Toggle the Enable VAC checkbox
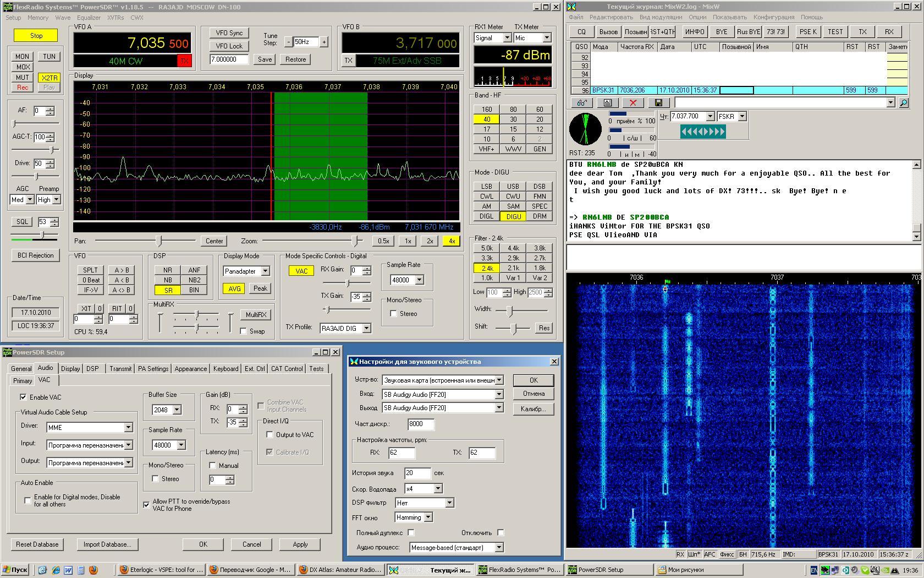924x578 pixels. pos(23,397)
